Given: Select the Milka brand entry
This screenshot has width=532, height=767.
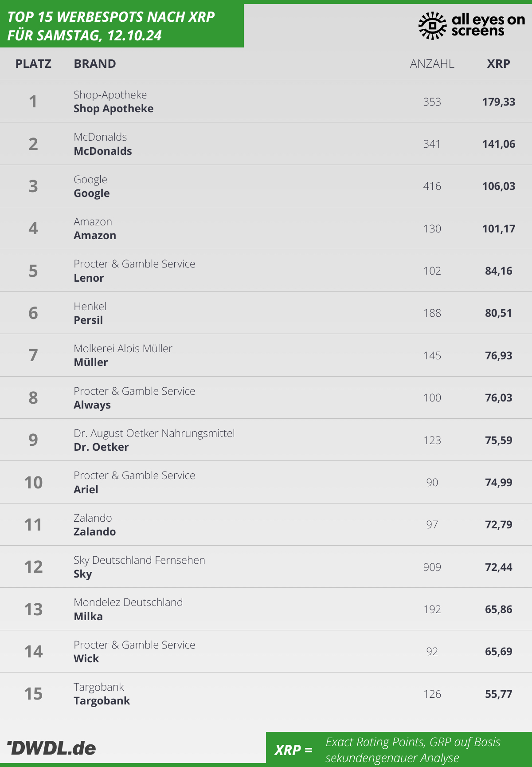Looking at the screenshot, I should (x=88, y=617).
